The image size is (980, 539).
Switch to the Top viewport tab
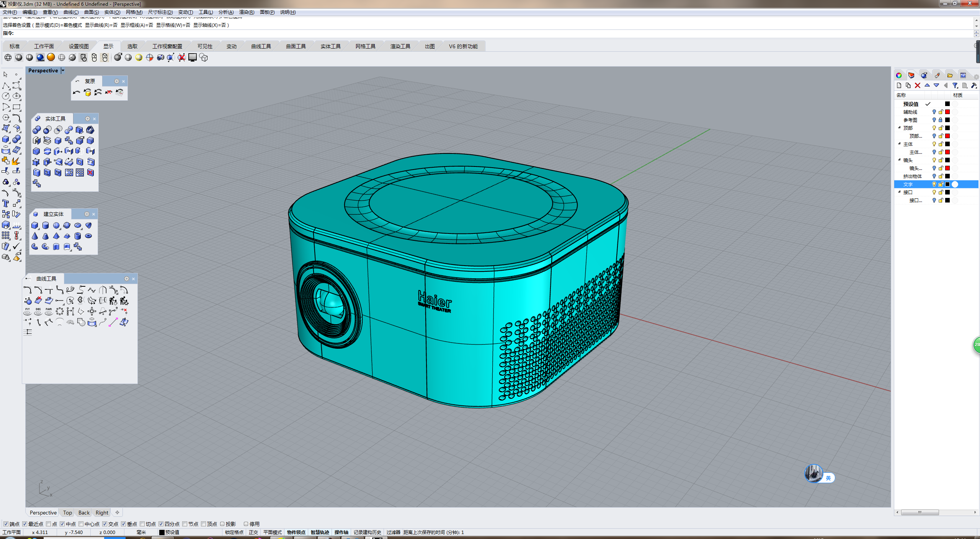[x=67, y=513]
